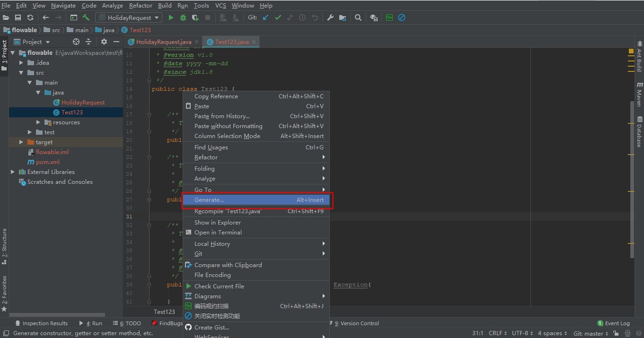Toggle the Database side panel
This screenshot has width=644, height=338.
tap(639, 131)
